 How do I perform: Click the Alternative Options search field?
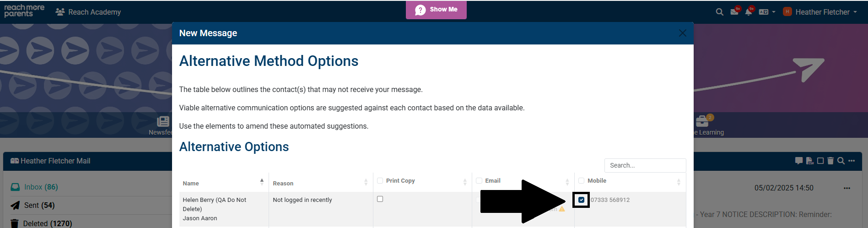tap(645, 165)
